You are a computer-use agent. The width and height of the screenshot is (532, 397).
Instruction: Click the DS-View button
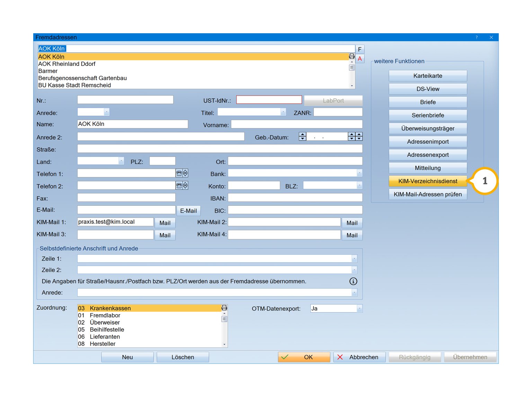[428, 89]
